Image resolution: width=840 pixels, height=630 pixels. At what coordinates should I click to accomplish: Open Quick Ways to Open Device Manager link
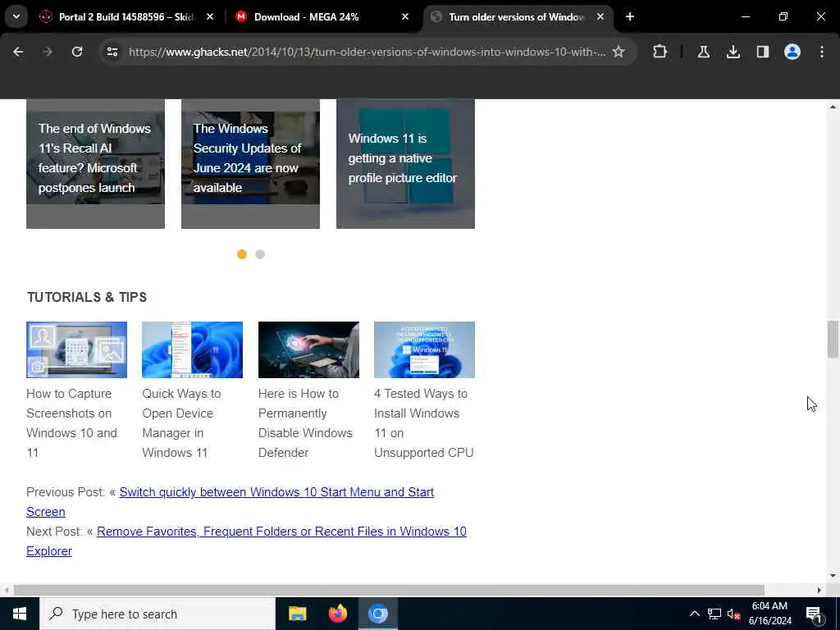coord(181,422)
